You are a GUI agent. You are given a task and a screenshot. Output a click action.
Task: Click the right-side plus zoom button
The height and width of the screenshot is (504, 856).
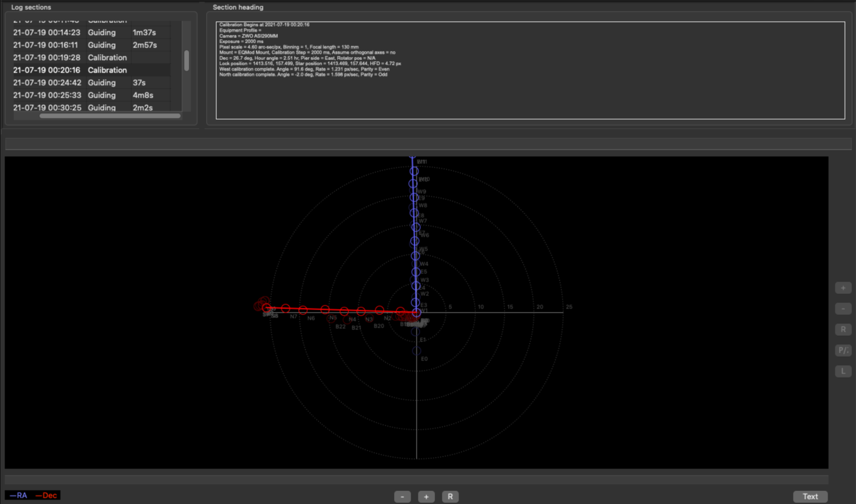843,288
